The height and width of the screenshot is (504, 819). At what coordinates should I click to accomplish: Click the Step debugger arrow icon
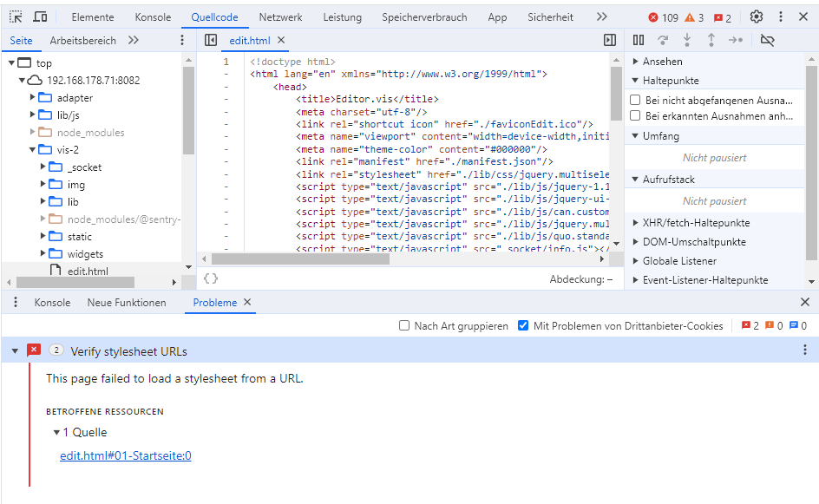[x=736, y=40]
